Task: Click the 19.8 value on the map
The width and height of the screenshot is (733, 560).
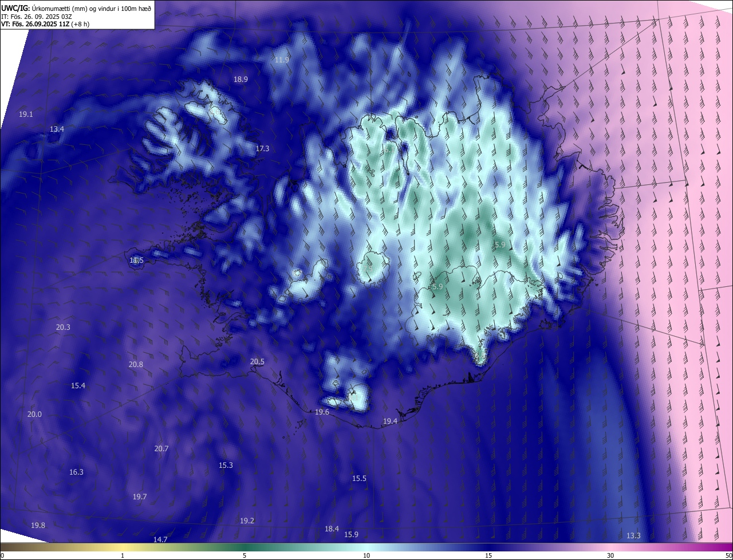Action: tap(38, 526)
